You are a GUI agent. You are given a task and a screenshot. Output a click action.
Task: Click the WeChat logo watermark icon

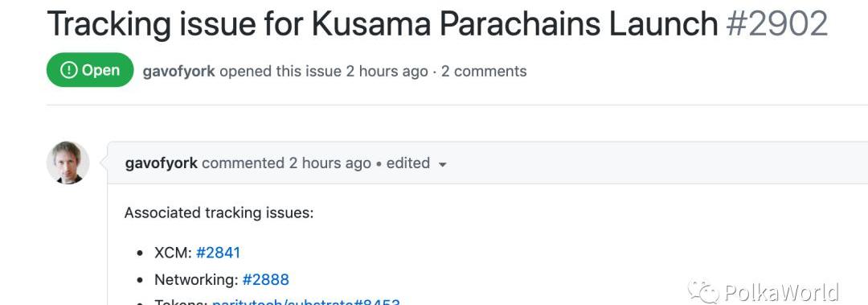tap(703, 291)
